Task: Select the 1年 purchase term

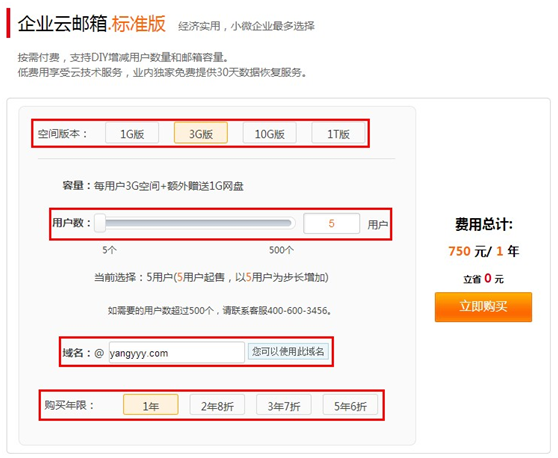Action: click(151, 405)
